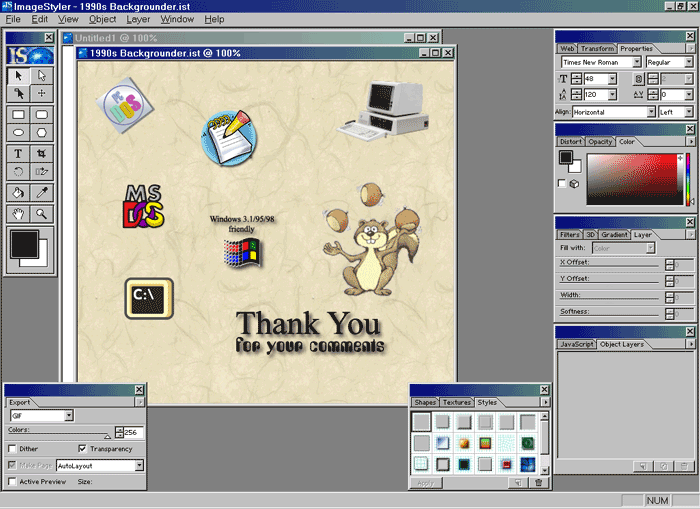Select the Paint Bucket tool
This screenshot has width=700, height=509.
[18, 193]
